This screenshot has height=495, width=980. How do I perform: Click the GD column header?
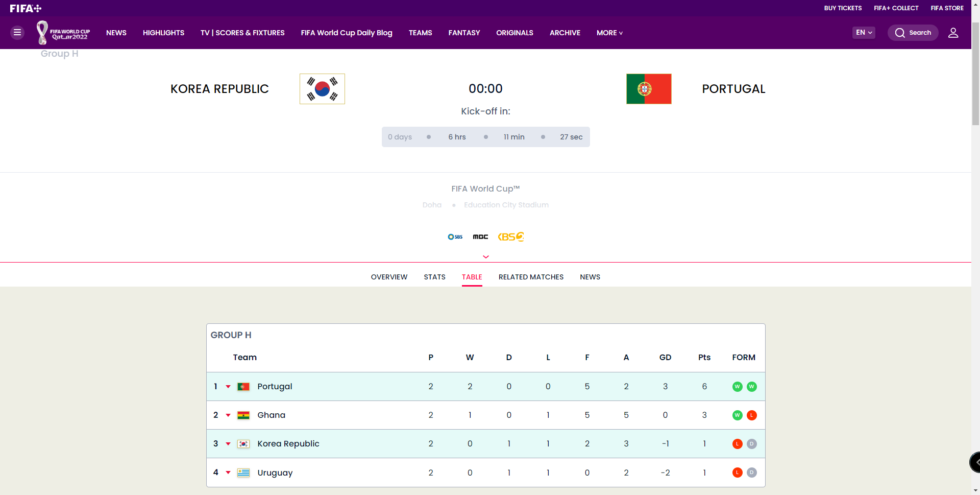tap(665, 358)
